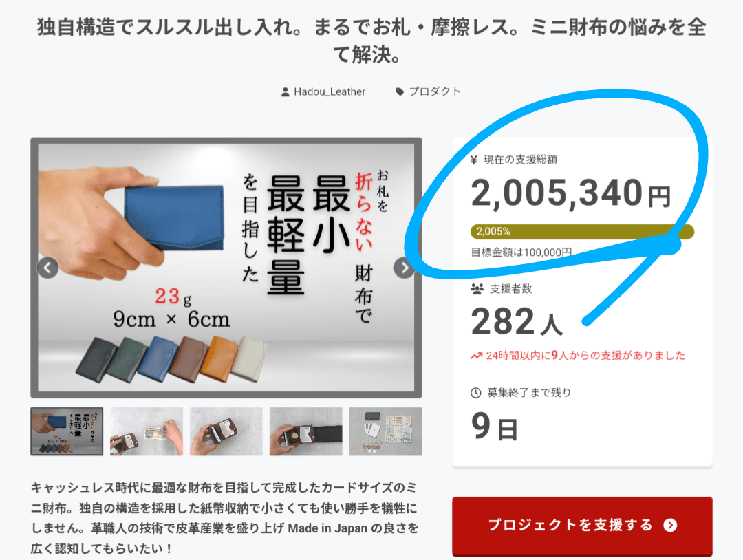This screenshot has height=560, width=743.
Task: Select the second thumbnail showing banknotes
Action: (x=147, y=431)
